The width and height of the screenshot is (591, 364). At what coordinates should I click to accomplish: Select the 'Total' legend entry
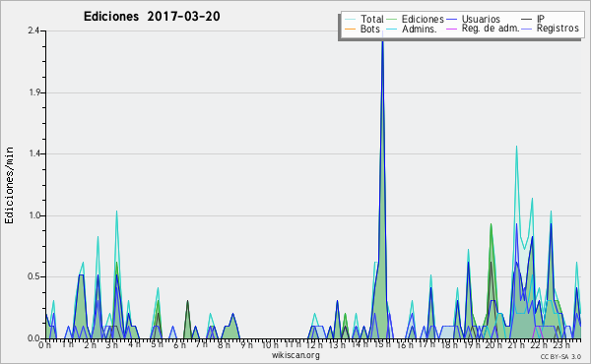coord(371,19)
